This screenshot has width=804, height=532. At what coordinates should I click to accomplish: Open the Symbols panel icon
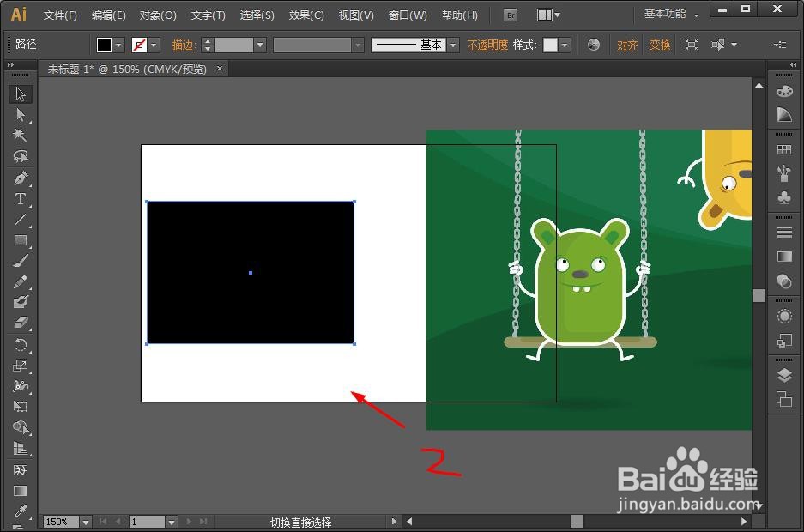[x=784, y=197]
